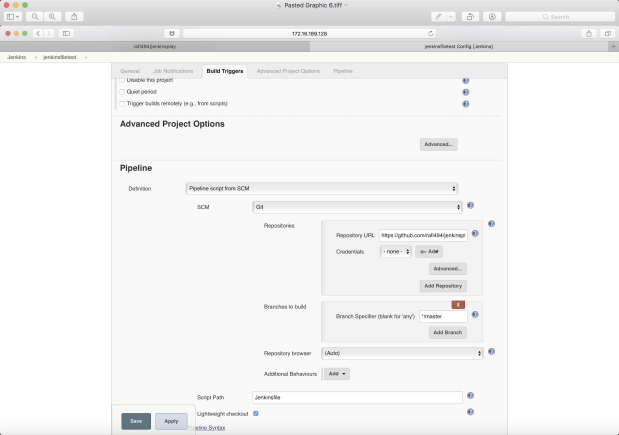Click the Script Path input field
619x435 pixels.
(x=357, y=398)
